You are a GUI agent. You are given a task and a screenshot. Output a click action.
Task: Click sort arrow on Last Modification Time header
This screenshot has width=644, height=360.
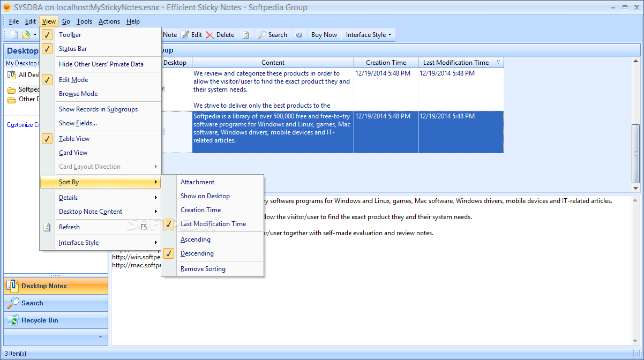498,62
